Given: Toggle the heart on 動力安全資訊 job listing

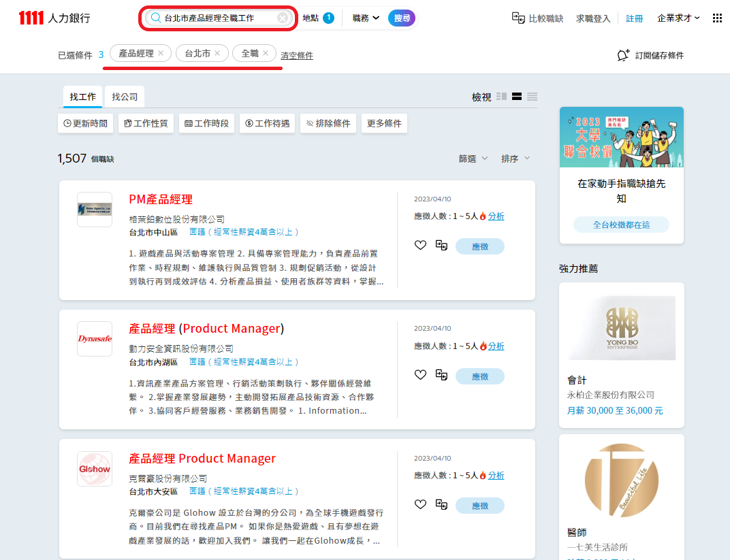Looking at the screenshot, I should coord(420,376).
